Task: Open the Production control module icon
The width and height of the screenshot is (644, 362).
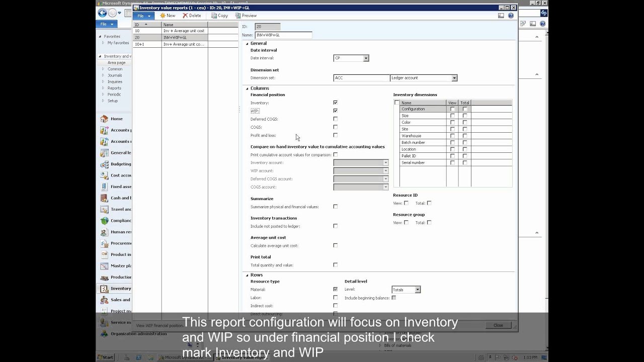Action: [104, 277]
